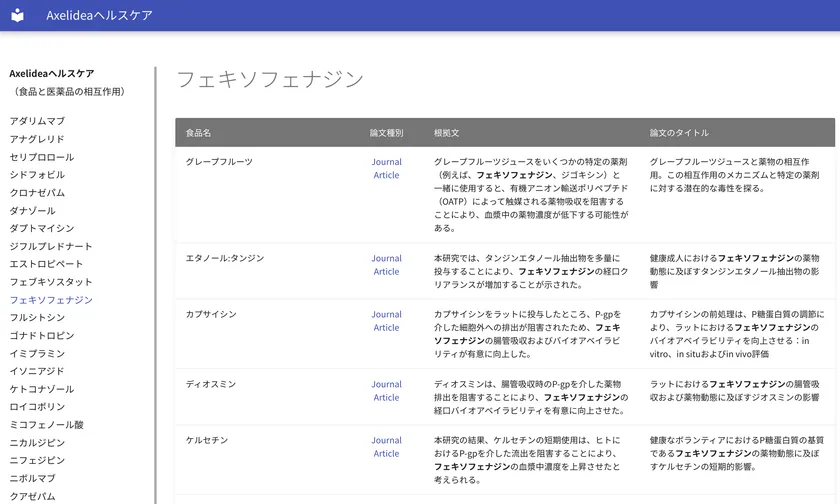Click the sidebar vertical scrollbar

(x=155, y=285)
